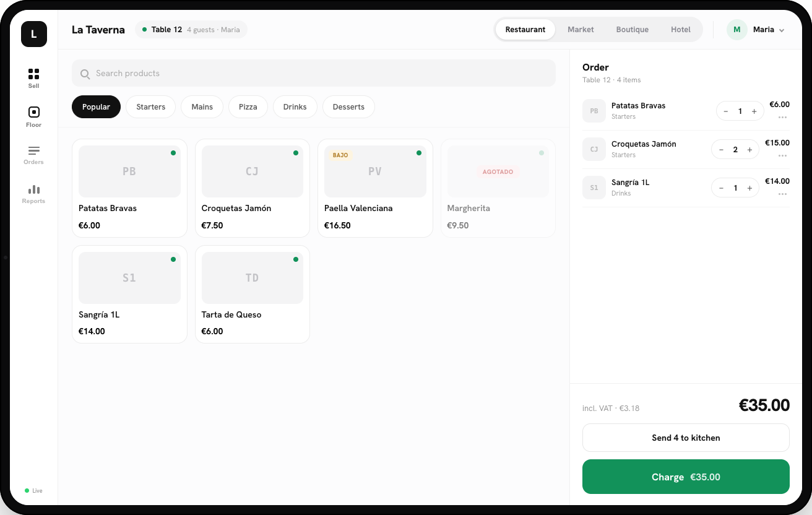Select the Popular category filter
Viewport: 812px width, 515px height.
96,107
